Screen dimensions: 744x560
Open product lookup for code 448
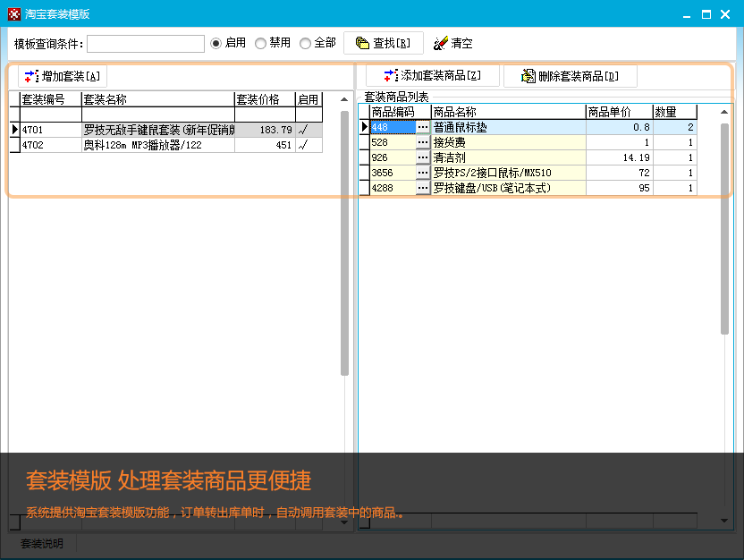click(423, 127)
